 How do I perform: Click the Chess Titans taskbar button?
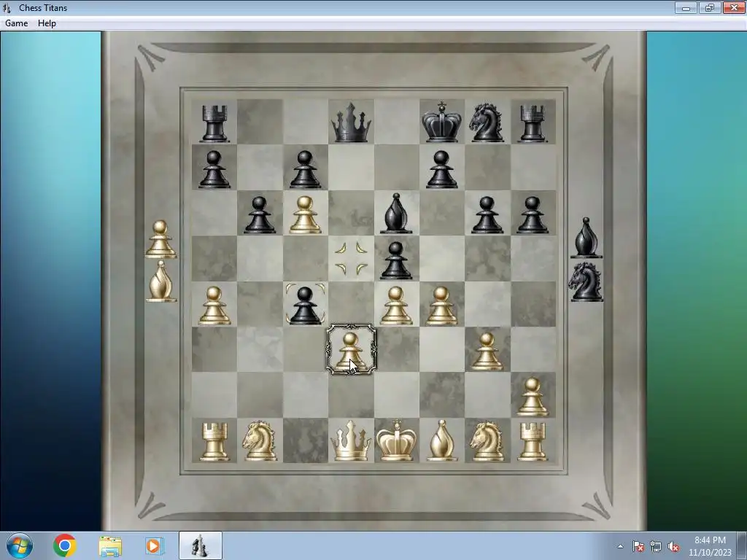200,545
